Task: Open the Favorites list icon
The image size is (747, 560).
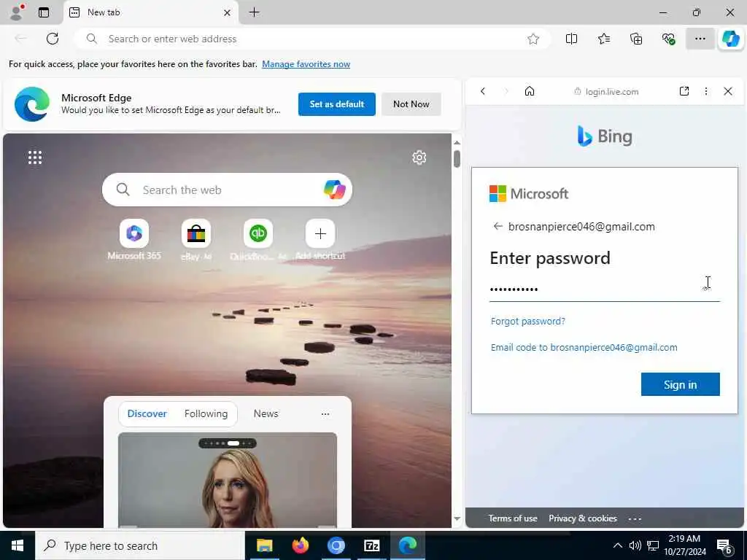Action: point(603,39)
